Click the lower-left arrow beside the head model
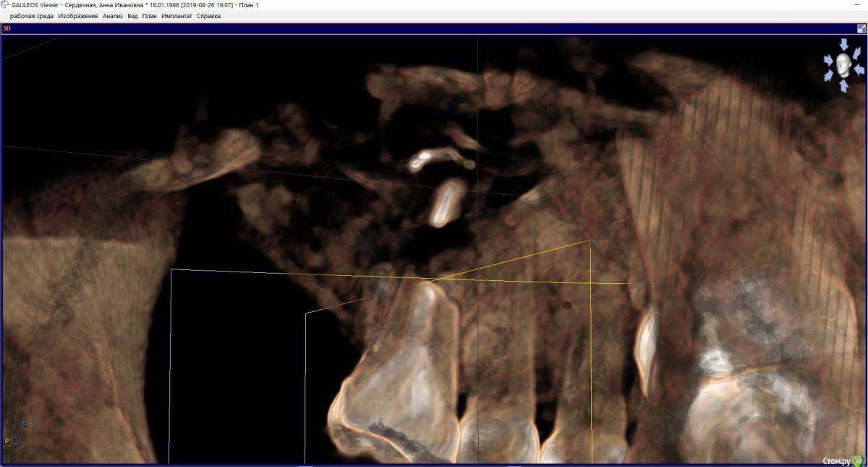This screenshot has width=868, height=467. [830, 77]
